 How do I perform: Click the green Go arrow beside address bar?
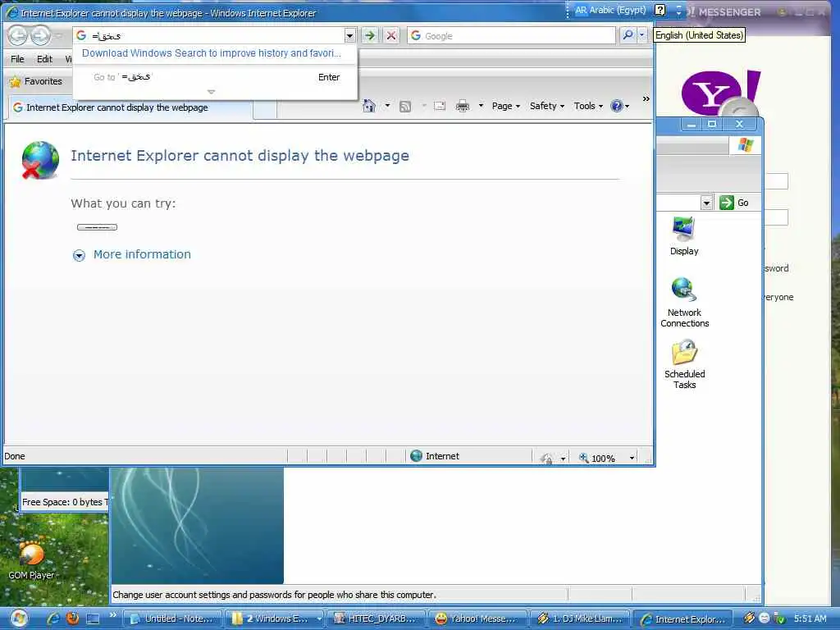(x=370, y=36)
